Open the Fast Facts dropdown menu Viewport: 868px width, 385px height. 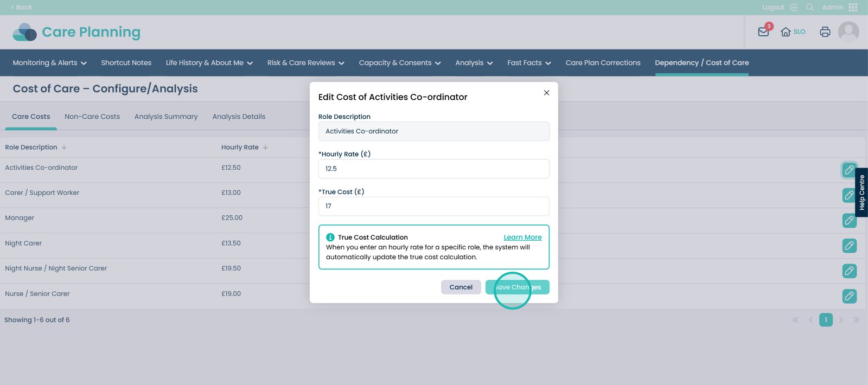point(529,63)
